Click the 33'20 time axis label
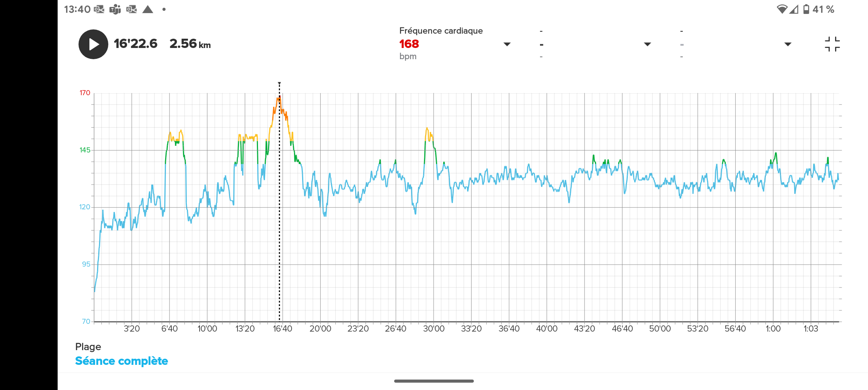 tap(471, 329)
